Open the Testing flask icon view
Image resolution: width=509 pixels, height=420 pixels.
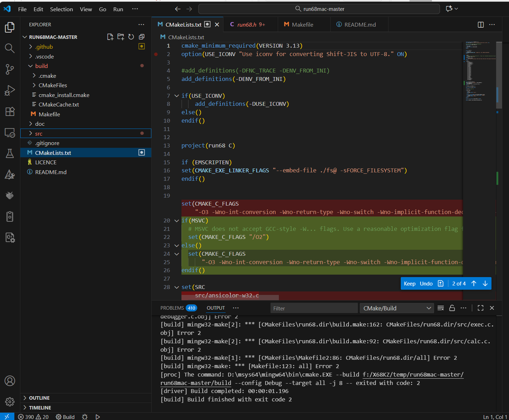point(10,154)
